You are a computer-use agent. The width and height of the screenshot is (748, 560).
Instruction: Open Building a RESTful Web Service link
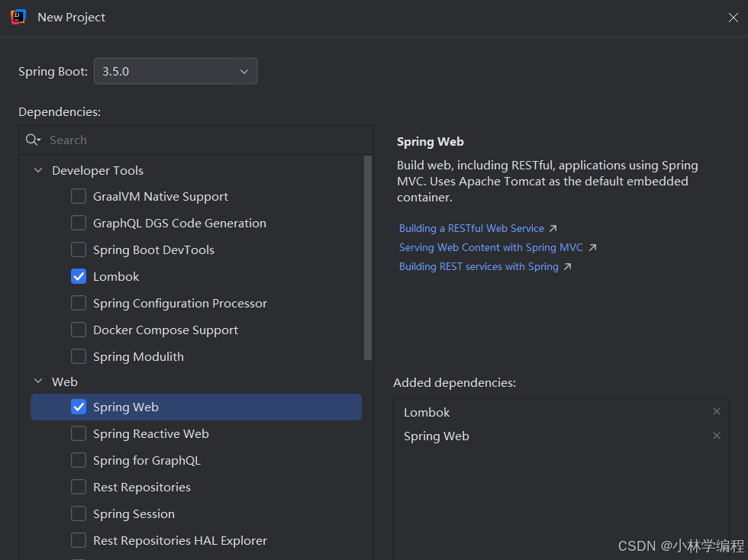tap(472, 228)
